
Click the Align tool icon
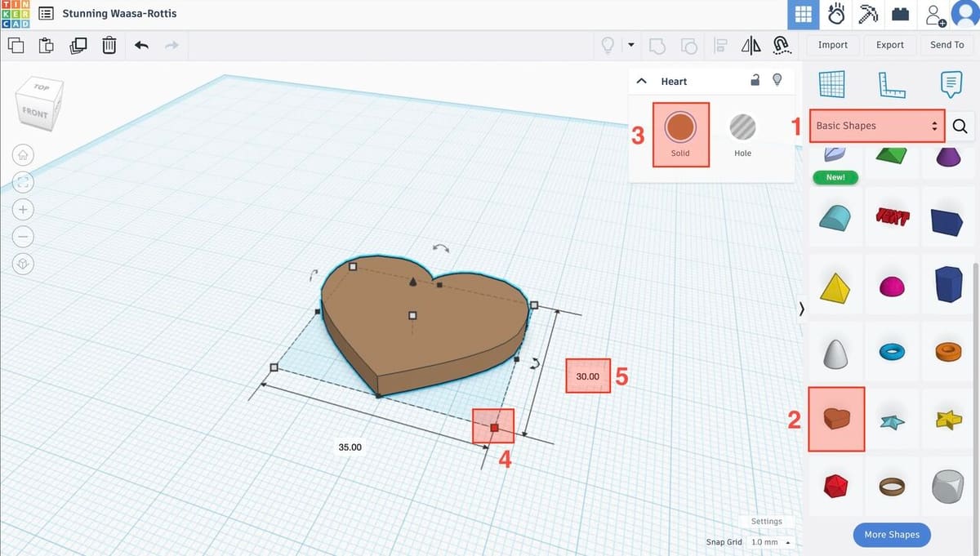[720, 46]
